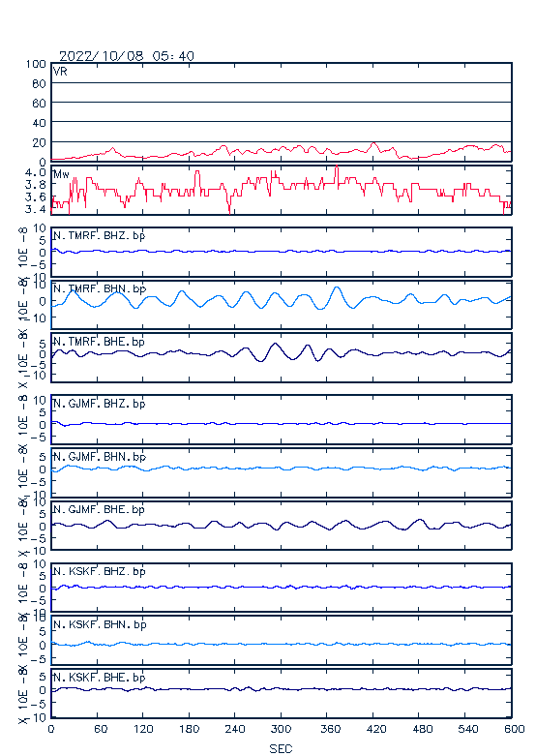Click the highest Mw spike near 370 seconds
This screenshot has width=536, height=756.
point(337,167)
